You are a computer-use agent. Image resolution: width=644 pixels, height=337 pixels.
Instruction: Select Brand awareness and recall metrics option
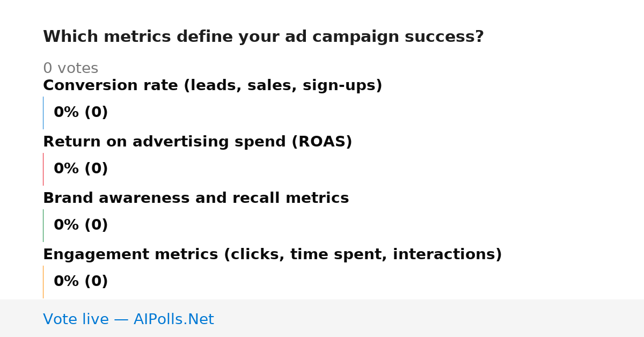click(196, 199)
